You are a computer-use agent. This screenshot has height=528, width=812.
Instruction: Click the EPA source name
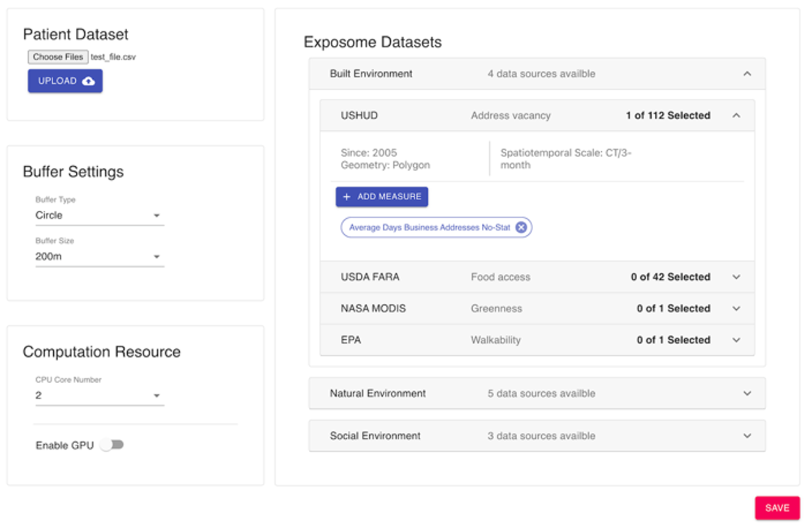[x=351, y=340]
